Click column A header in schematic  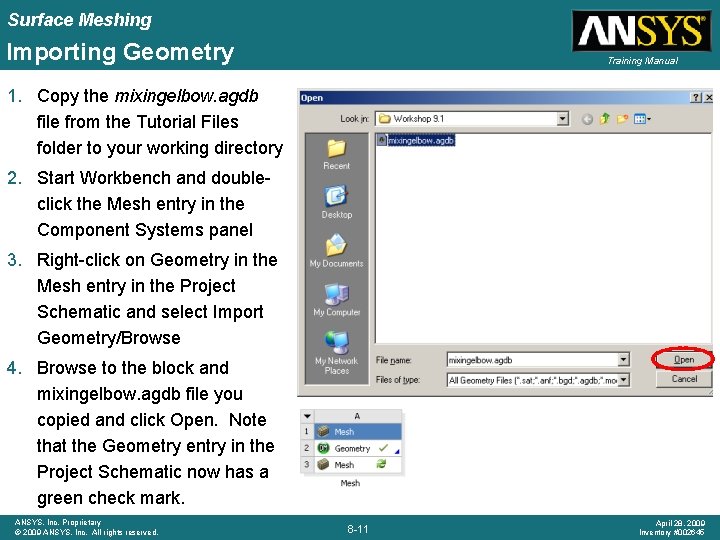[358, 416]
